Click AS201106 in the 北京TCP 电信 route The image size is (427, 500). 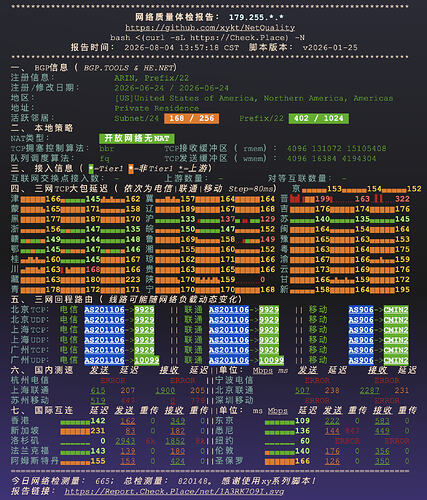pos(104,310)
